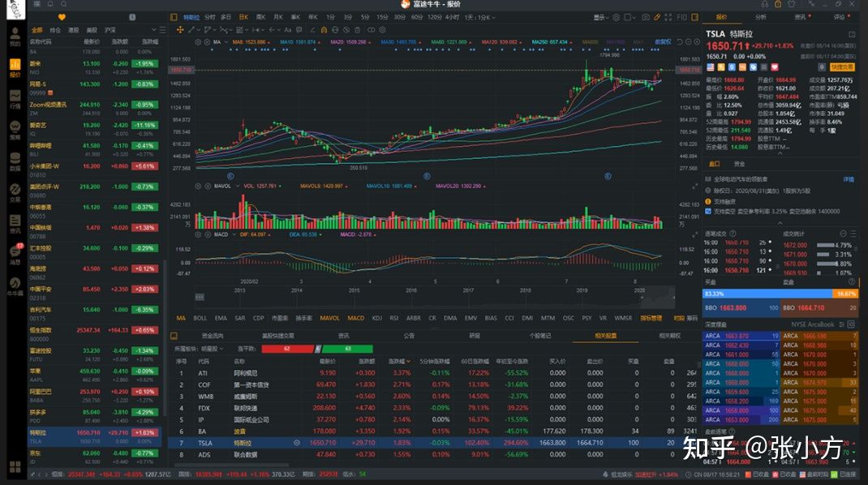Open the 数据 data sidebar icon
Viewport: 868px width, 485px height.
pyautogui.click(x=15, y=161)
